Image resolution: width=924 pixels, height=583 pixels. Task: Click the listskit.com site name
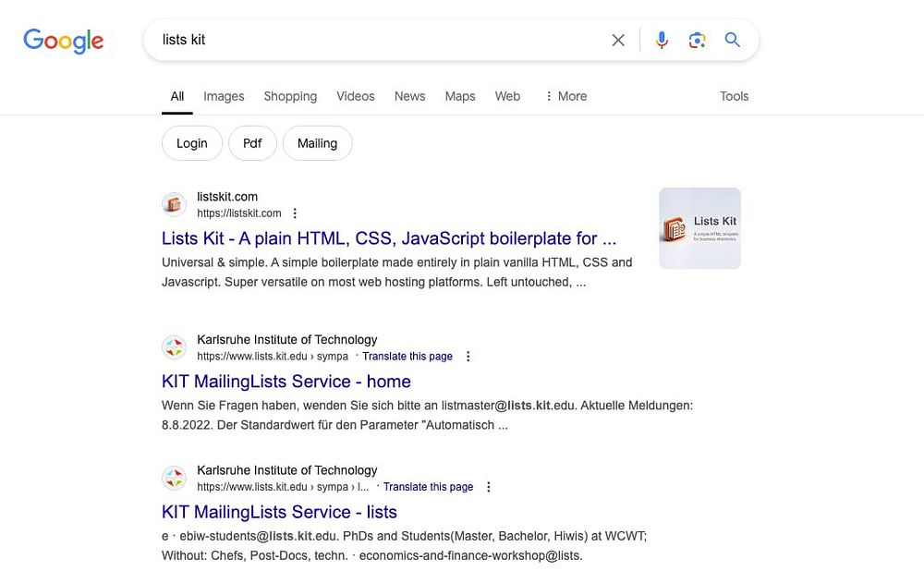[227, 197]
